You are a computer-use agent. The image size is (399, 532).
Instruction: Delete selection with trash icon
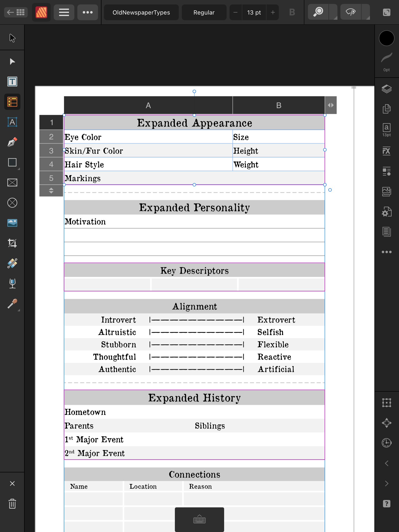pyautogui.click(x=12, y=504)
